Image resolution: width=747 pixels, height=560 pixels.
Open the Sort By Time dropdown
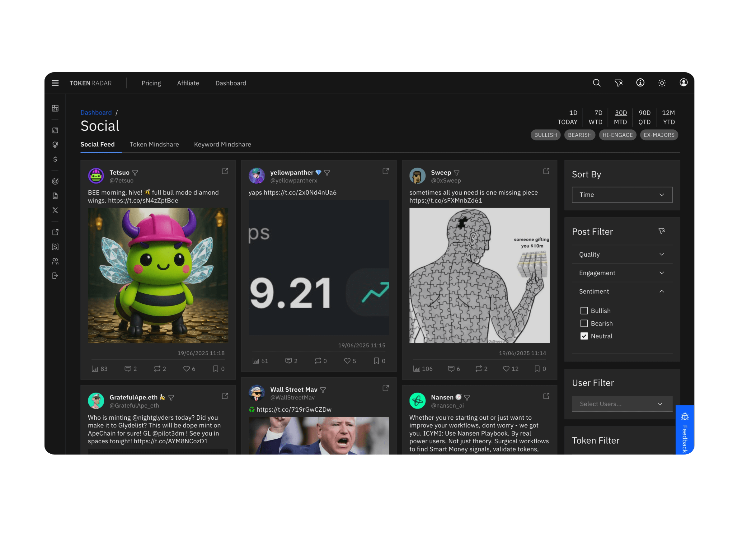point(622,195)
